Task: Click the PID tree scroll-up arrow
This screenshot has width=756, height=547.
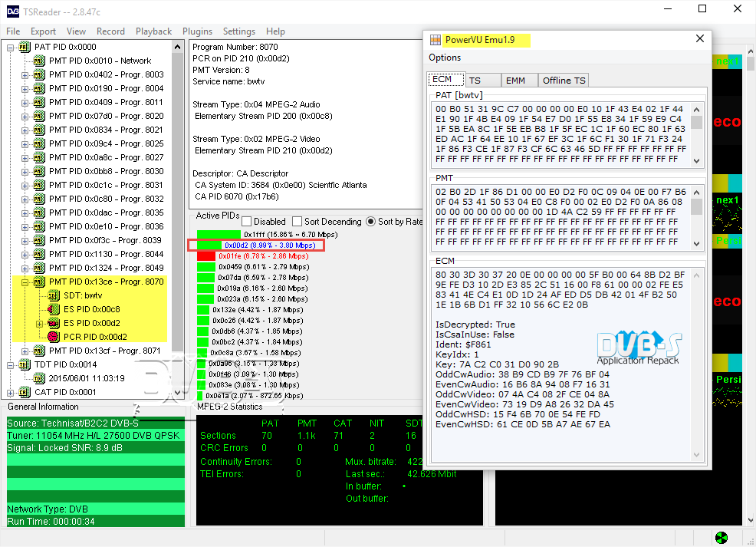Action: click(177, 47)
